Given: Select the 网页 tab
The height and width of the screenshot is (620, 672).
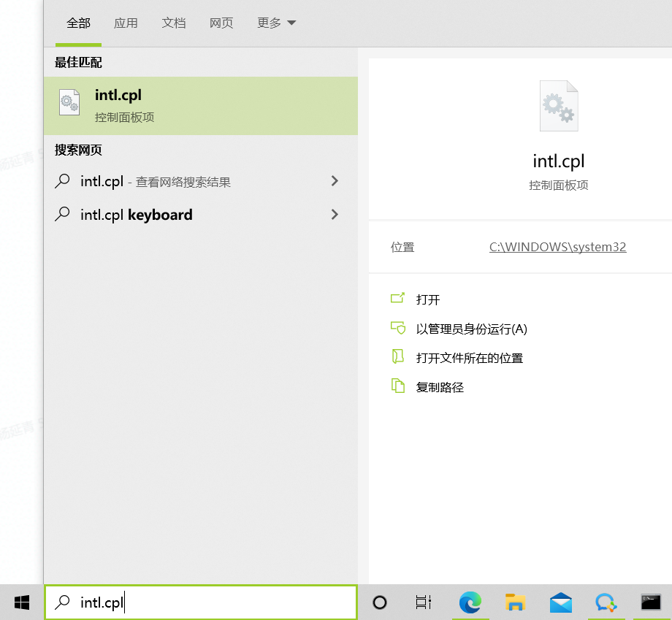Looking at the screenshot, I should click(221, 23).
